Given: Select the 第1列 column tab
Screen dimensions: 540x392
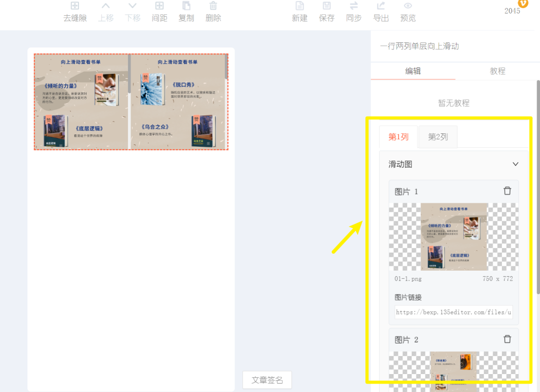Looking at the screenshot, I should [398, 137].
